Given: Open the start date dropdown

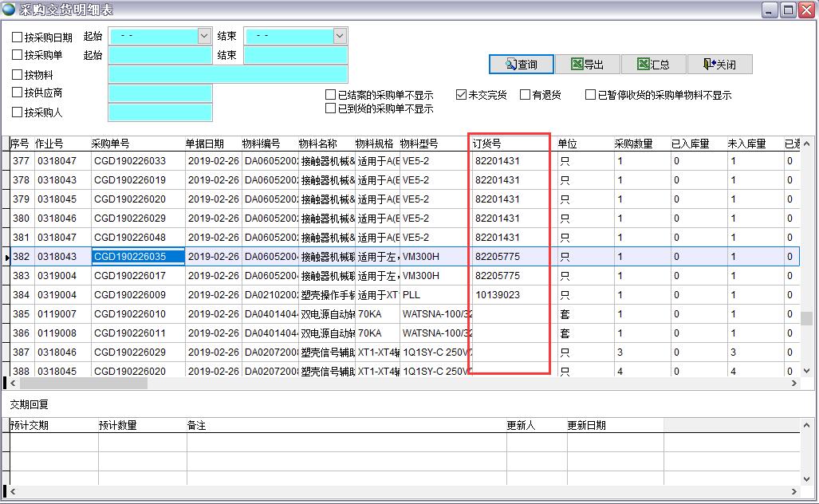Looking at the screenshot, I should coord(203,36).
